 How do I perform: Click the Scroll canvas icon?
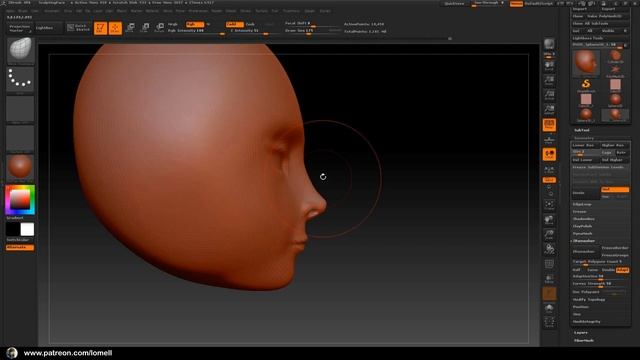549,66
